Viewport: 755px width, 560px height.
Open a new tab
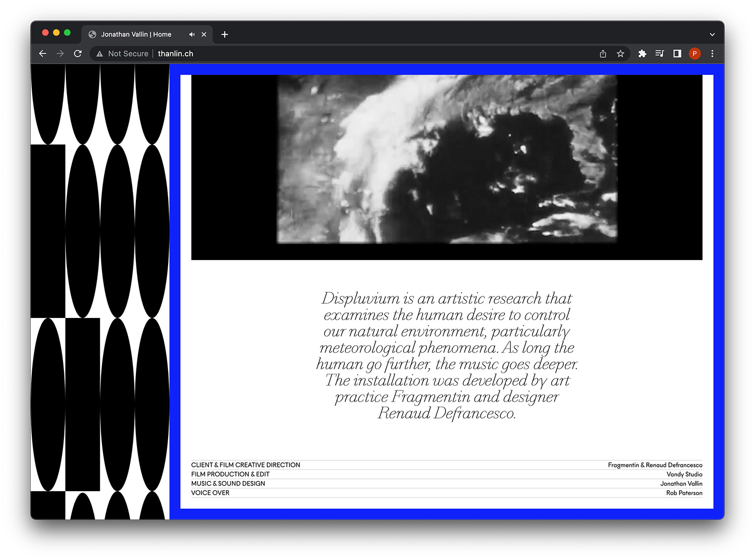(224, 35)
